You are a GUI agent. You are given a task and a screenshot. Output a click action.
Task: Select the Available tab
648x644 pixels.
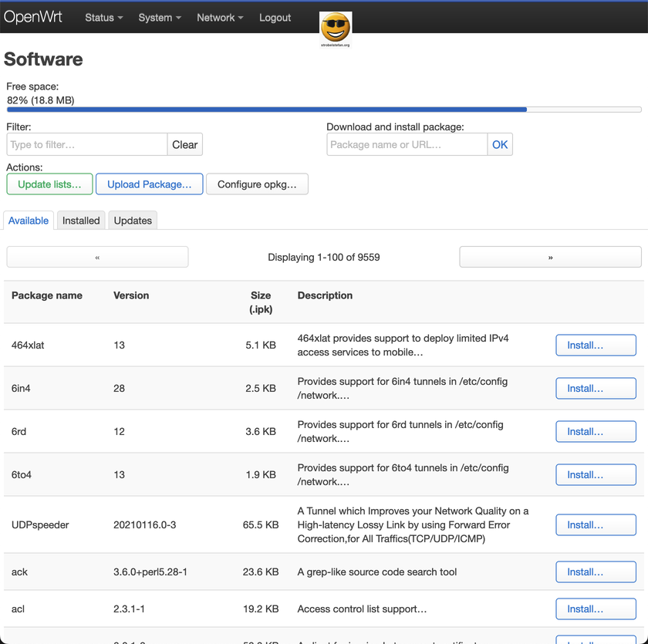click(29, 221)
